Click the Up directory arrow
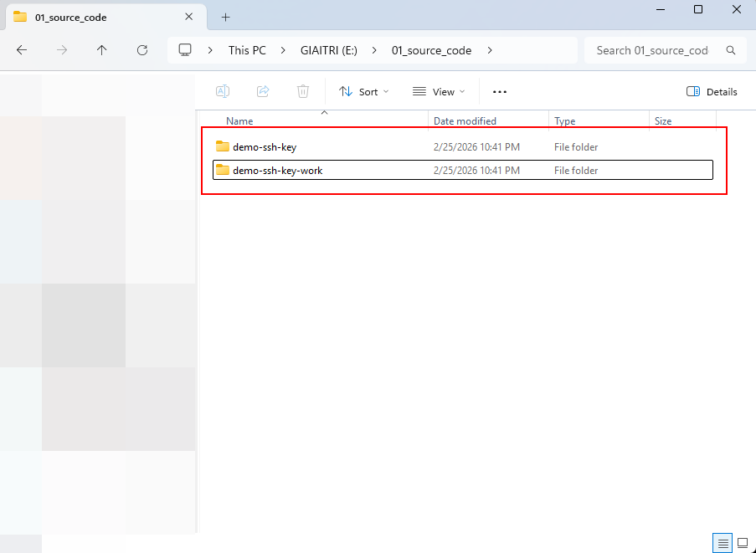Screen dimensions: 756x553 point(102,50)
